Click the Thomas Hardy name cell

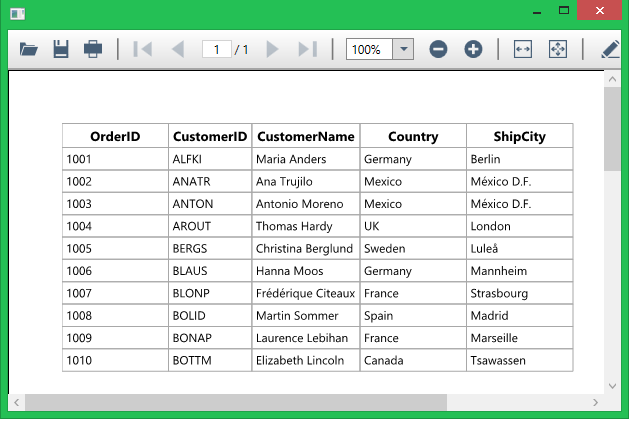tap(306, 226)
